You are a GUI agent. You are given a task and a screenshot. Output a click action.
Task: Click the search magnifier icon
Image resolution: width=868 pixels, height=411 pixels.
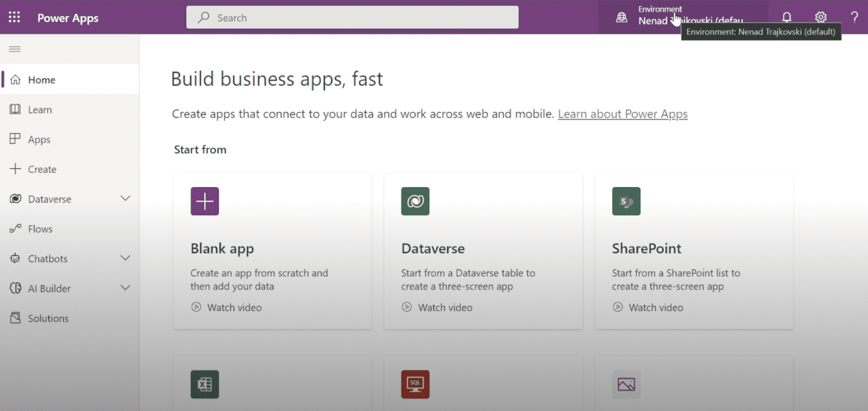203,18
